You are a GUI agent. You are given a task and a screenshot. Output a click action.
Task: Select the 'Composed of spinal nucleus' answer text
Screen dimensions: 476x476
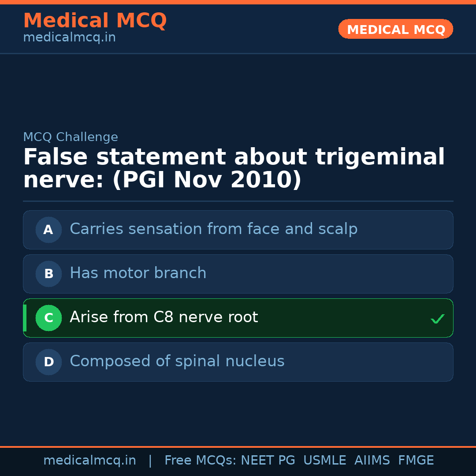click(177, 361)
